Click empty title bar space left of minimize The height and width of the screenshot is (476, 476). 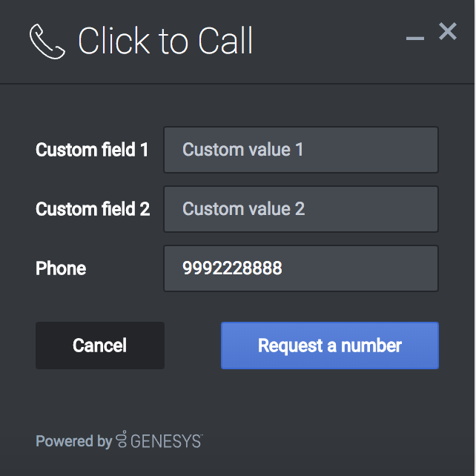[x=334, y=41]
